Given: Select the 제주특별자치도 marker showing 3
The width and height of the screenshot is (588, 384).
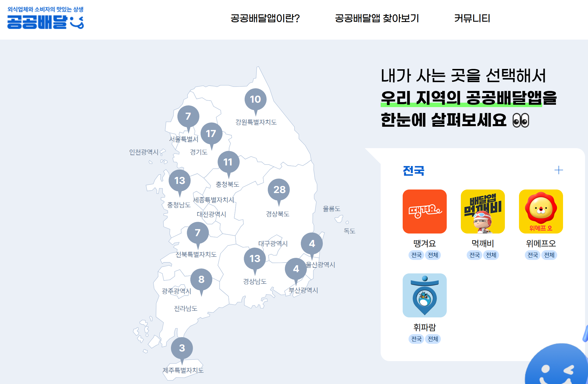Looking at the screenshot, I should pos(182,348).
